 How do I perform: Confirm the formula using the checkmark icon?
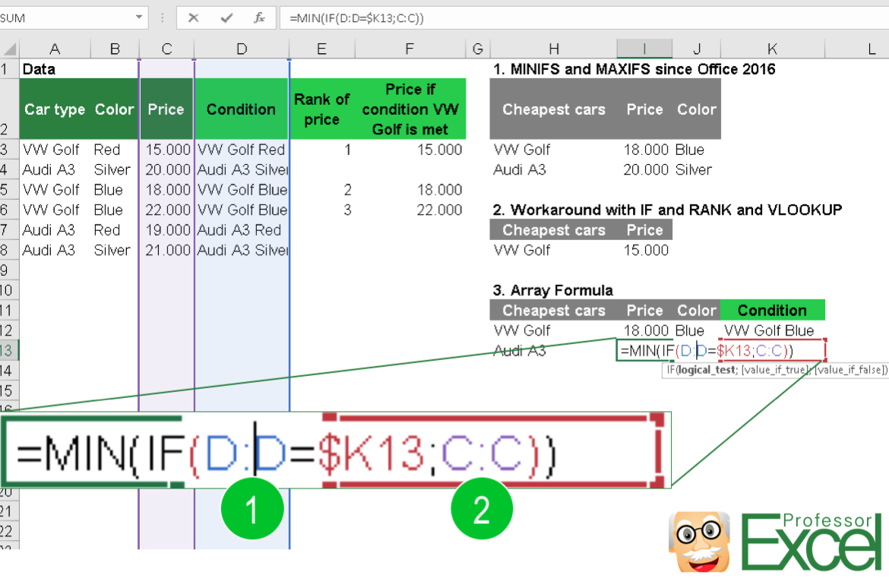pyautogui.click(x=225, y=17)
